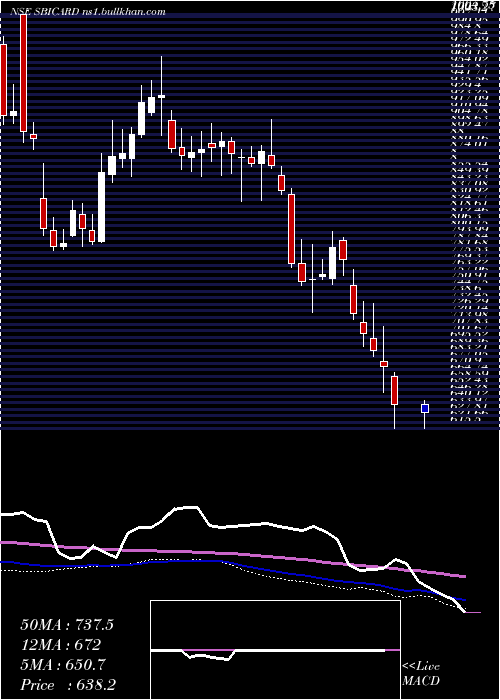Select the "50MA : 737.5" reading

(67, 625)
